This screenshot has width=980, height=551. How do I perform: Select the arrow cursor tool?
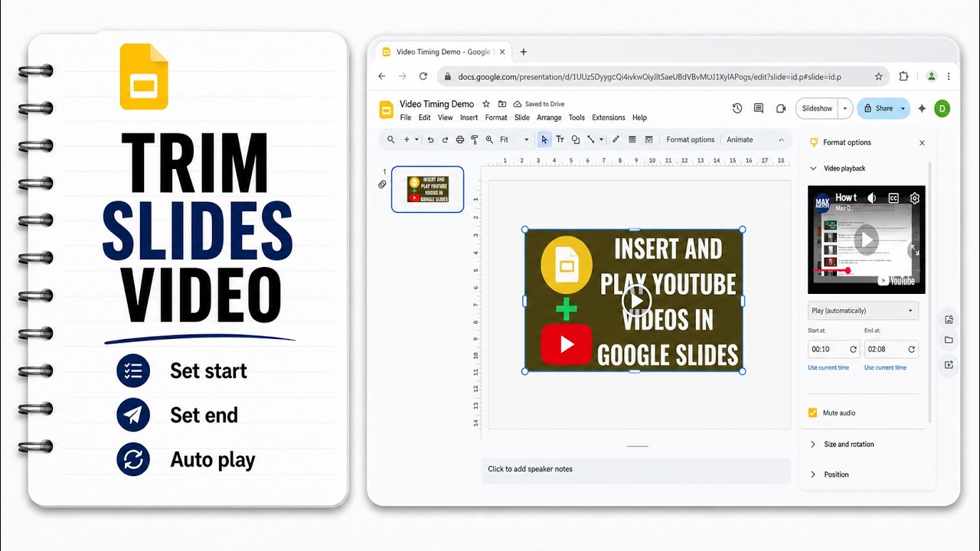click(544, 139)
